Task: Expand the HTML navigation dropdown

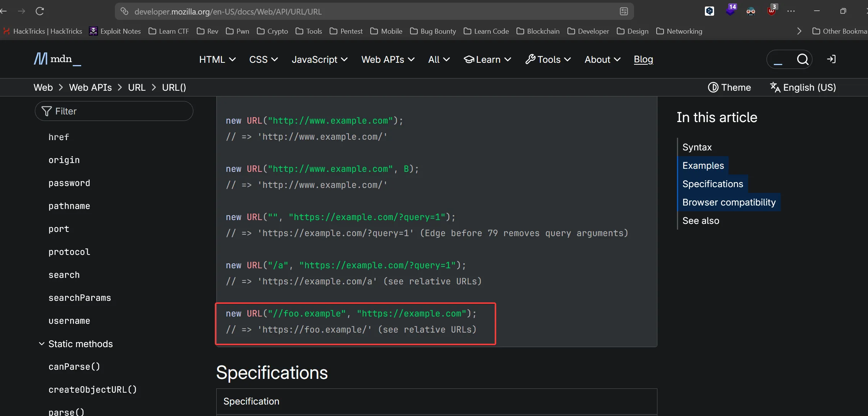Action: point(217,59)
